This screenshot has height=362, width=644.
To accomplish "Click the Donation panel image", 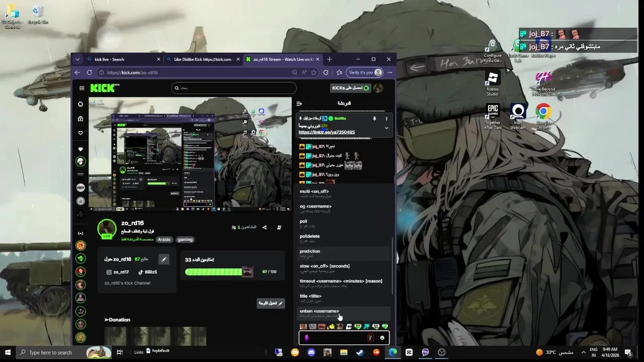I will [155, 336].
